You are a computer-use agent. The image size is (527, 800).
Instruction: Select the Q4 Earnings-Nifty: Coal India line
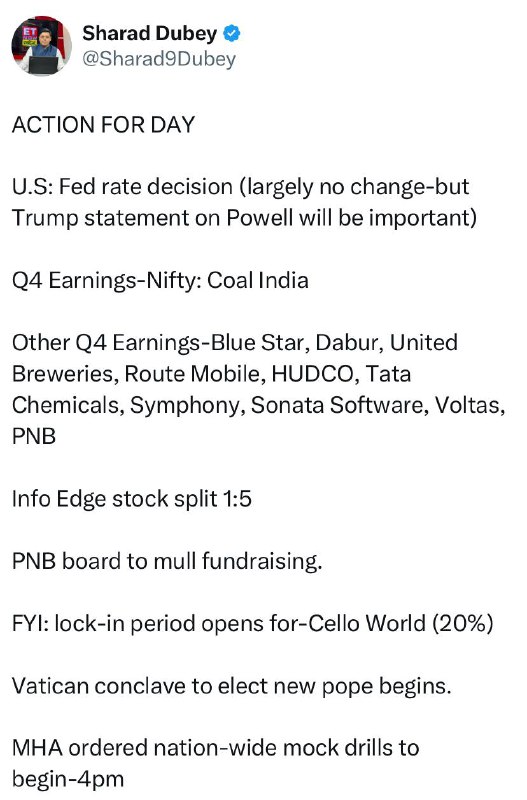click(x=160, y=281)
